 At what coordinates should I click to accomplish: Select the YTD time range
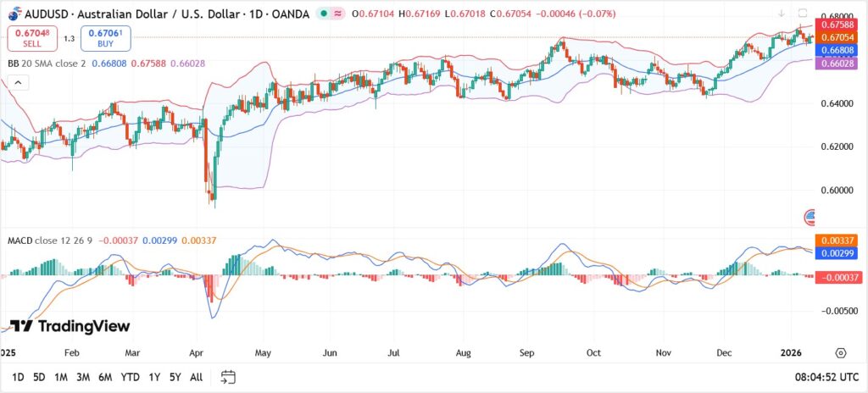pos(130,376)
